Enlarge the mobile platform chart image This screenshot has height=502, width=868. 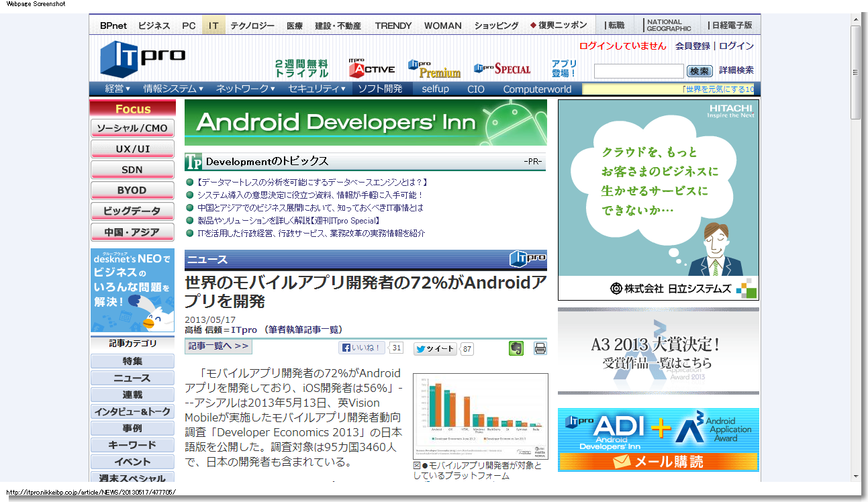(480, 416)
